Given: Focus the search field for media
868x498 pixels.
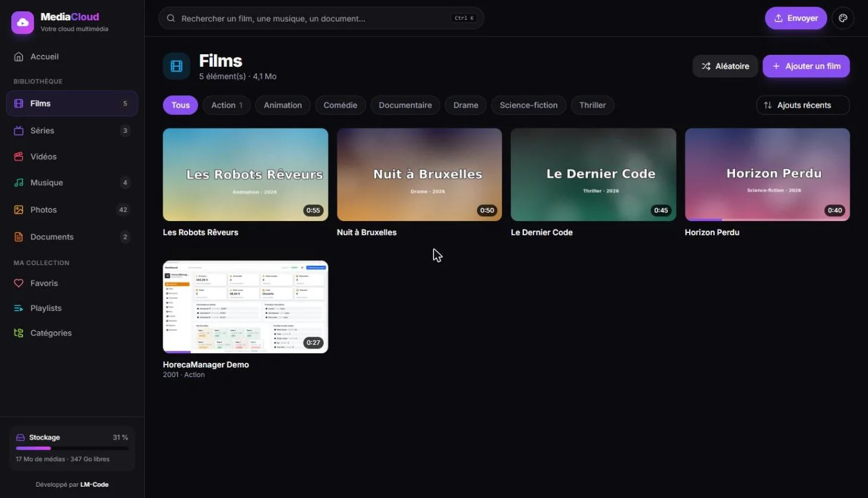Looking at the screenshot, I should 321,18.
